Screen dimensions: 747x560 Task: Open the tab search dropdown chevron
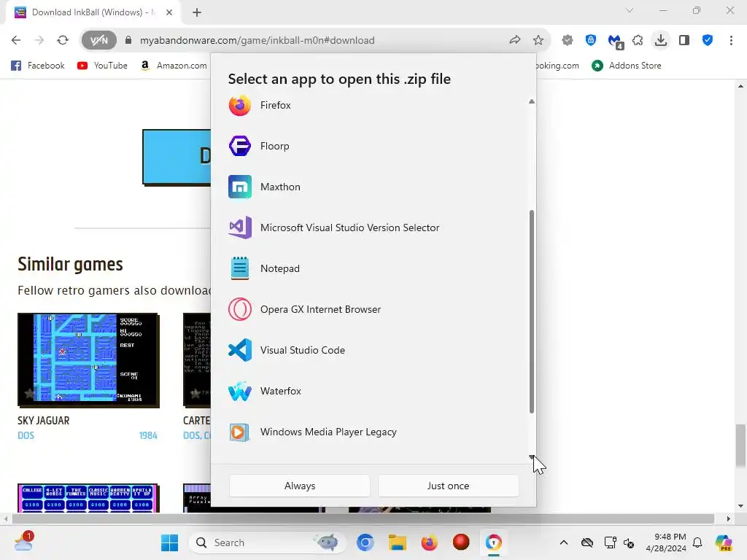point(630,10)
